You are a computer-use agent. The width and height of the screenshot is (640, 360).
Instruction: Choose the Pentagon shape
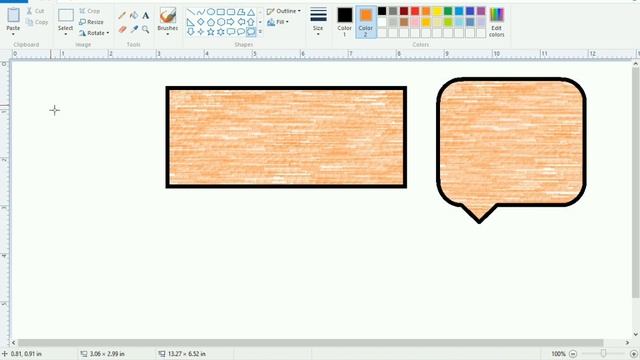point(211,22)
